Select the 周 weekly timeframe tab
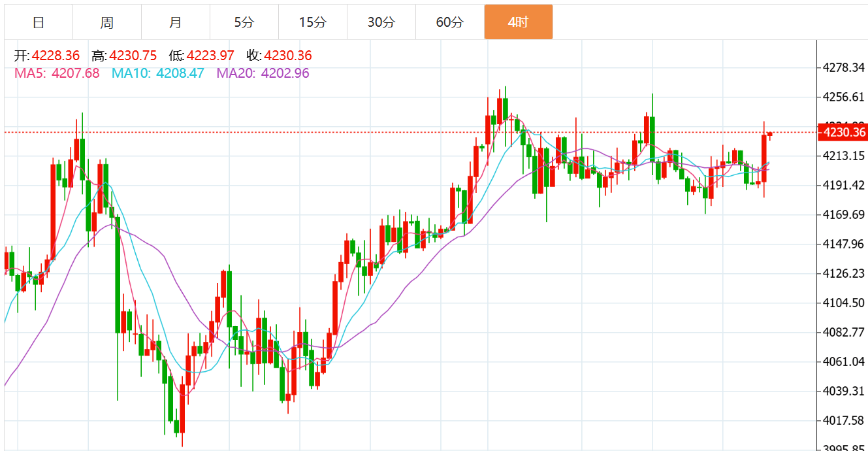868x451 pixels. (x=107, y=22)
